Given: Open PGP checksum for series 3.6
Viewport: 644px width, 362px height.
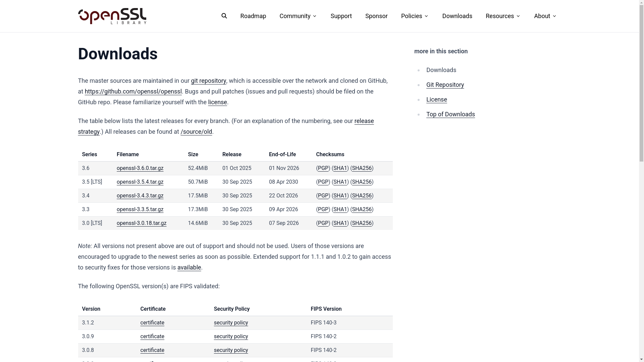Looking at the screenshot, I should pyautogui.click(x=323, y=168).
